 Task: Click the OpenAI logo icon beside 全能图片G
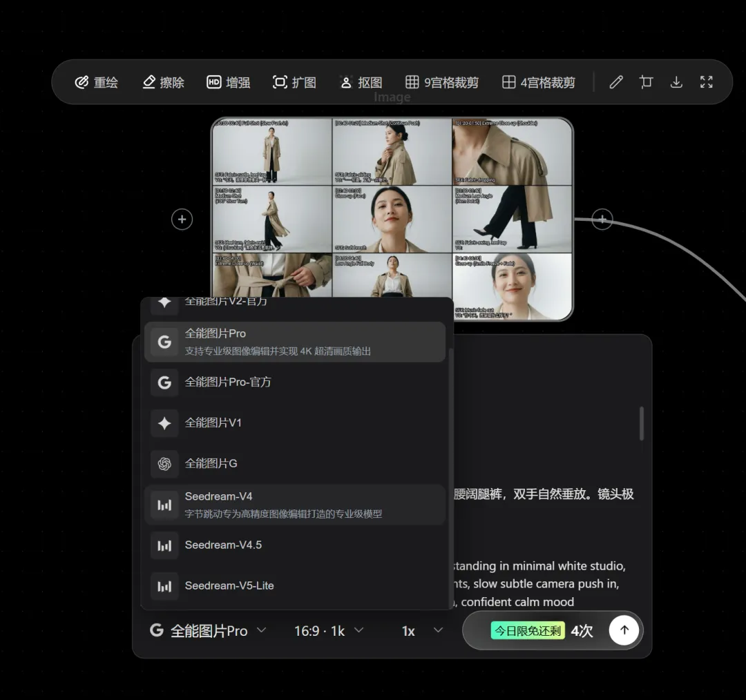tap(164, 464)
